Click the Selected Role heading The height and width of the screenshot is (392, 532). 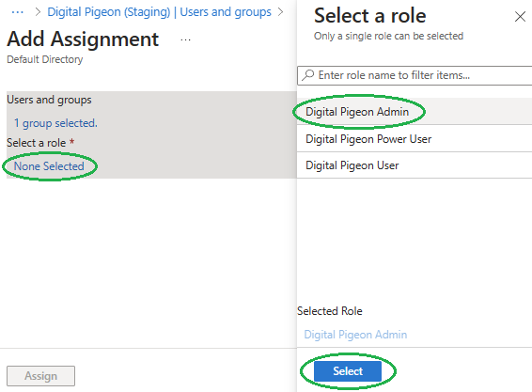click(330, 311)
